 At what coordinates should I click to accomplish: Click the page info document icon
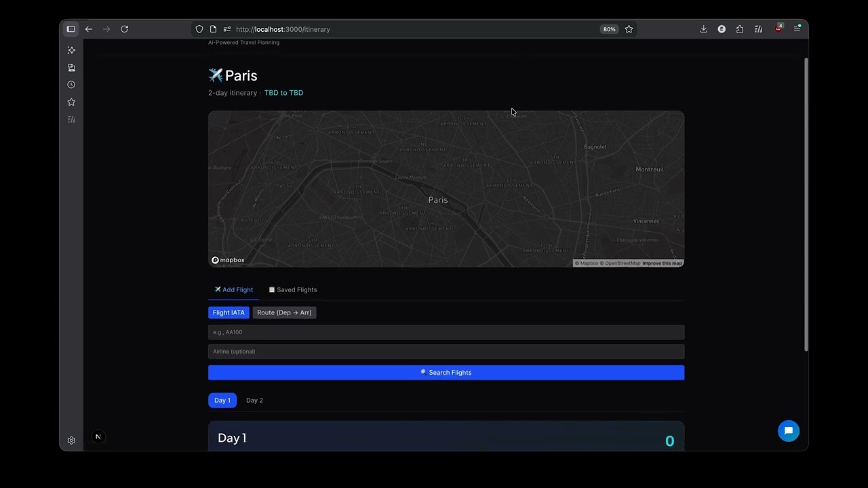(x=213, y=29)
